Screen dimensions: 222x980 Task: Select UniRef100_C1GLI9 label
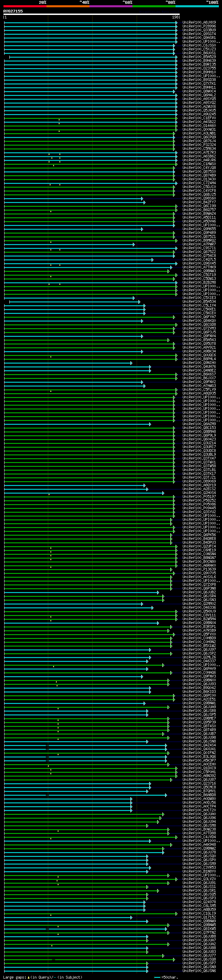199,913
